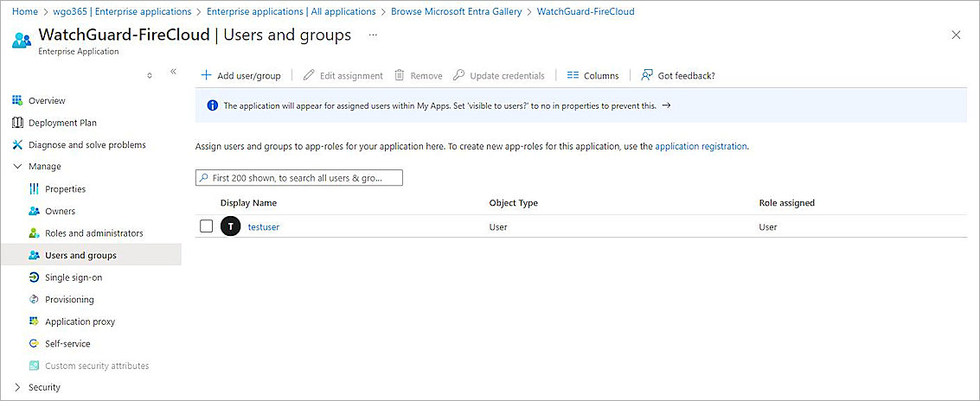The width and height of the screenshot is (980, 401).
Task: Sort by Display Name column header
Action: pos(249,203)
